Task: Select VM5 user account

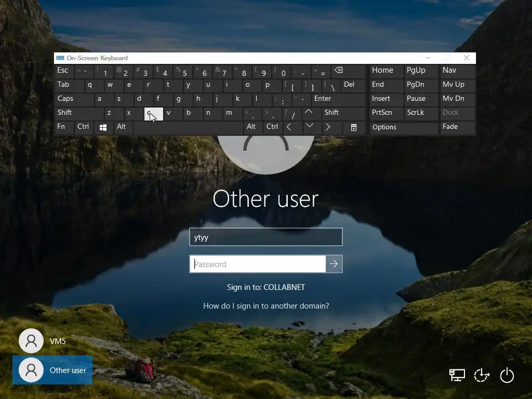Action: (43, 341)
